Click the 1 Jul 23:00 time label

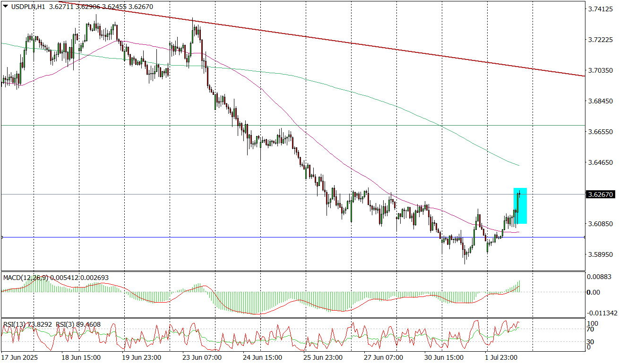pyautogui.click(x=501, y=357)
